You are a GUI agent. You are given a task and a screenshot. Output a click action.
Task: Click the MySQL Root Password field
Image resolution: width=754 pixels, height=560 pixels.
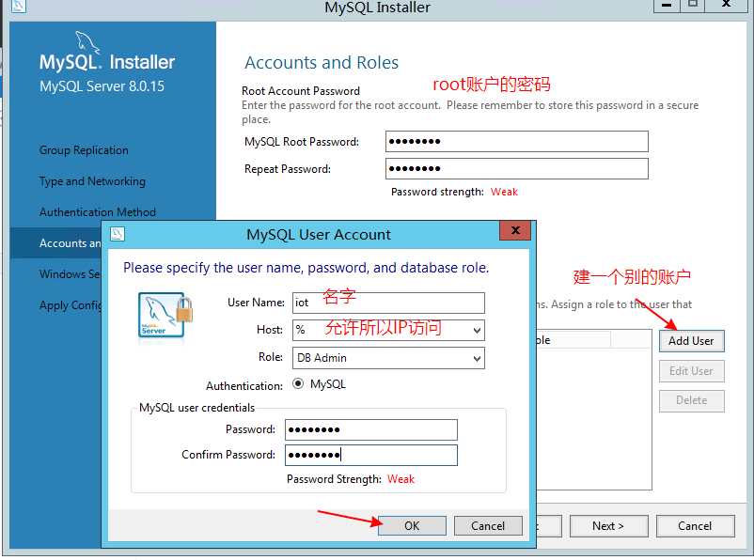coord(517,141)
